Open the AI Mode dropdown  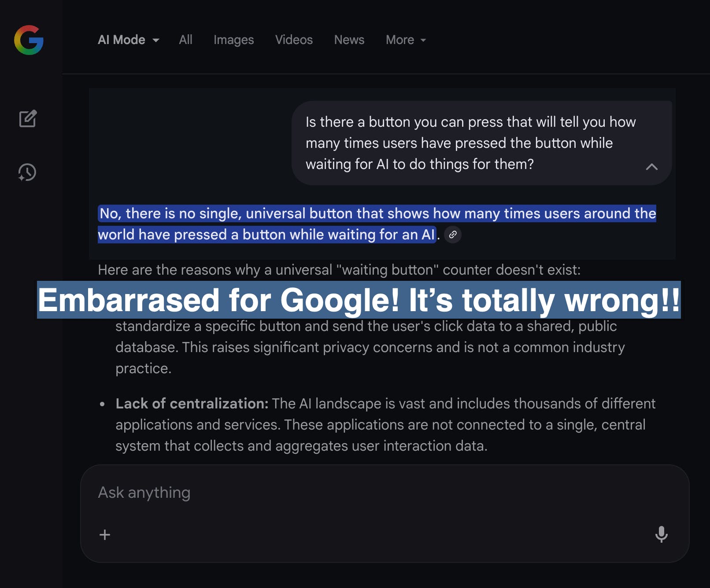point(128,40)
